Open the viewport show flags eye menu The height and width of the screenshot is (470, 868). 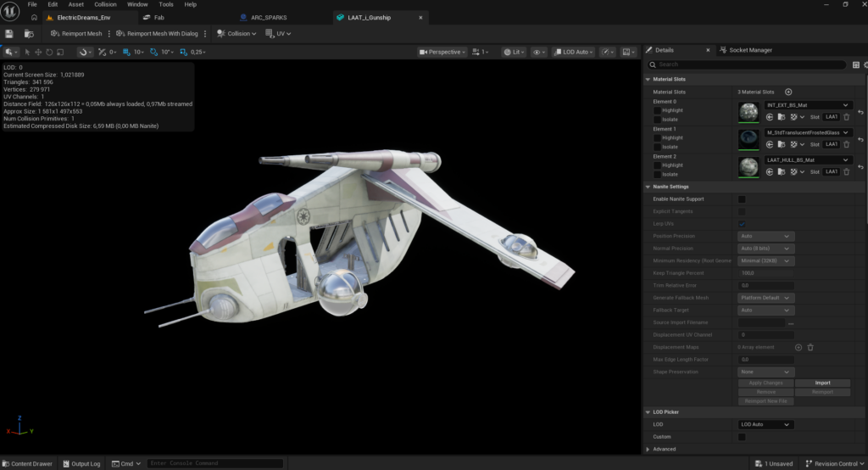coord(538,52)
